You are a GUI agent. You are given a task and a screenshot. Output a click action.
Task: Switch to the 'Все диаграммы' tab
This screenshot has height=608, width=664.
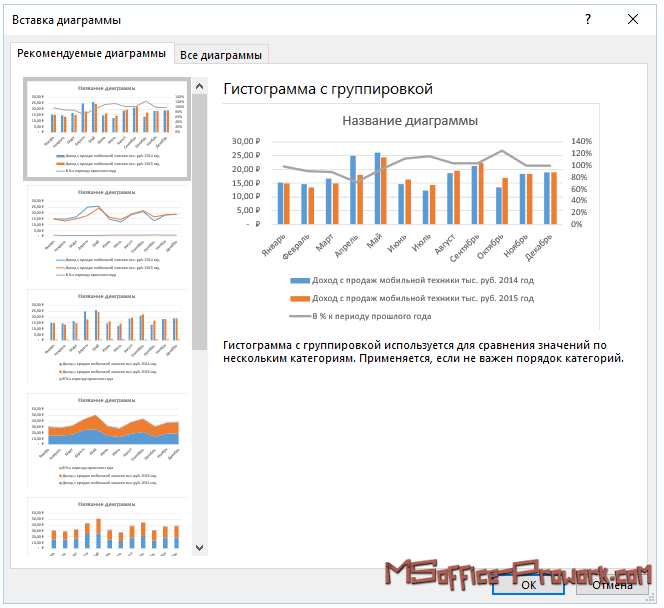pos(221,55)
